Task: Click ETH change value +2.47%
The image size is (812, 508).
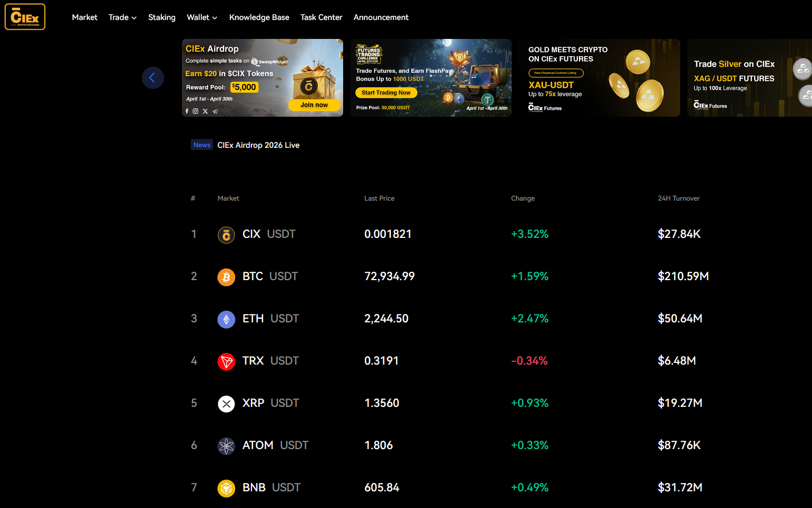Action: pos(530,318)
